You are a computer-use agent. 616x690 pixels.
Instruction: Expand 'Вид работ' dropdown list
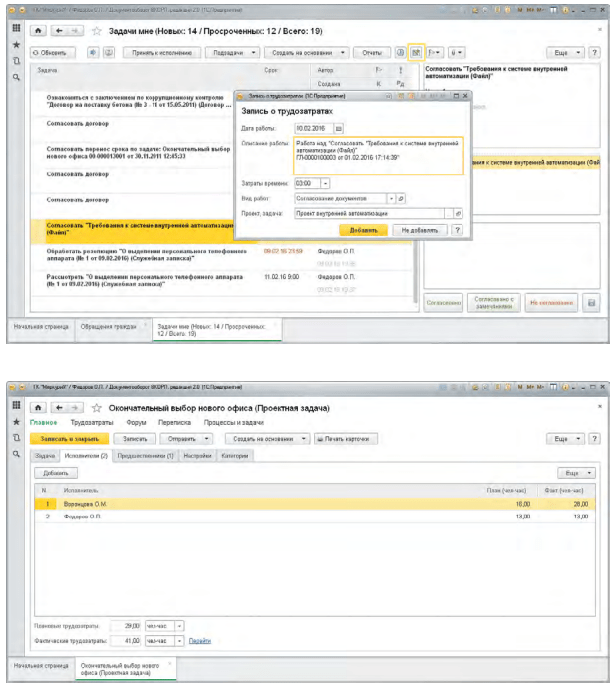click(391, 198)
